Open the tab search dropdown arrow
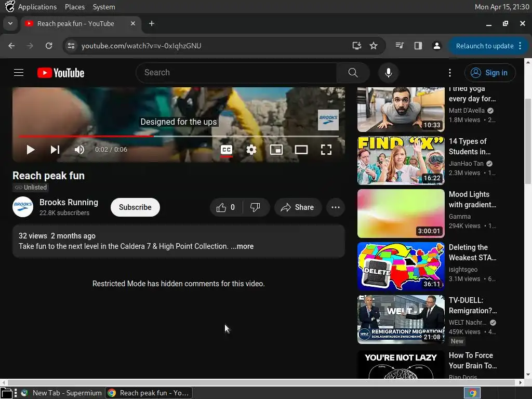532x399 pixels. point(10,23)
